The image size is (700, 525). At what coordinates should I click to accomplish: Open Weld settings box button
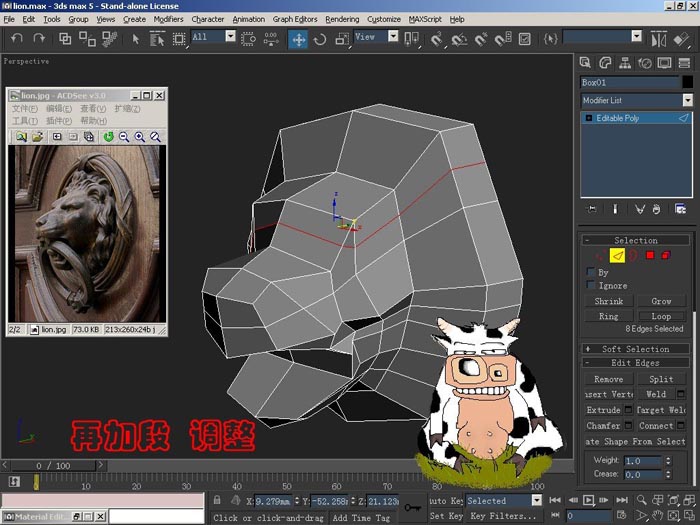(681, 394)
